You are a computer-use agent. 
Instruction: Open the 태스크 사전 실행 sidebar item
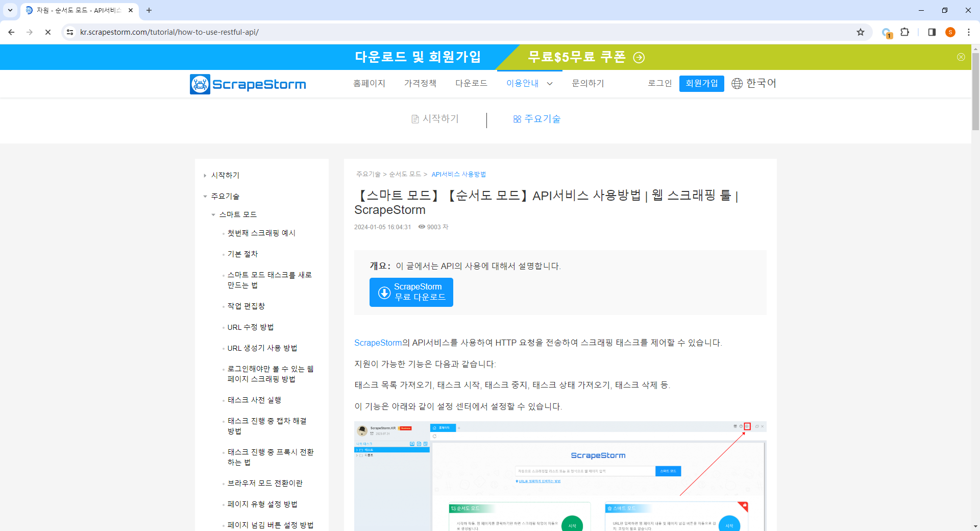point(254,400)
